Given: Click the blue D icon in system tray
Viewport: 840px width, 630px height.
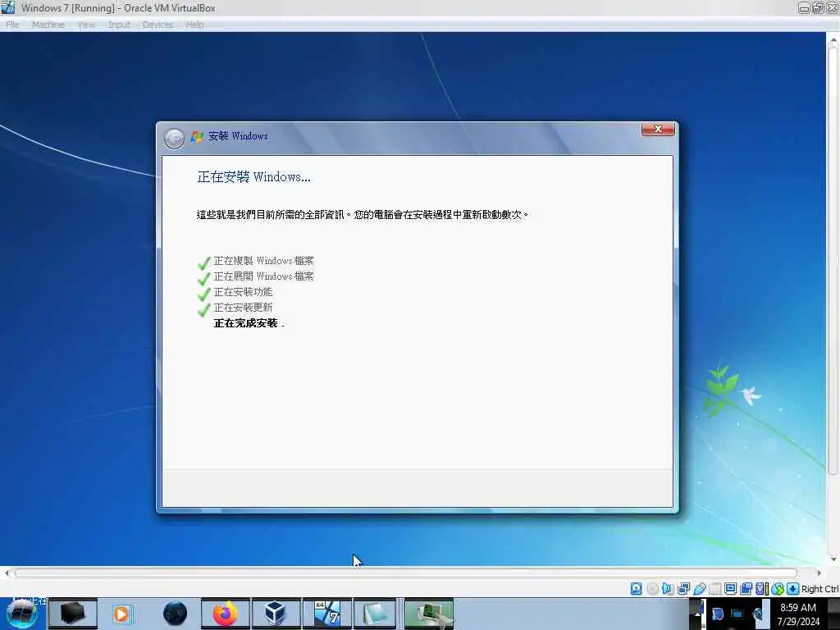Looking at the screenshot, I should point(718,614).
